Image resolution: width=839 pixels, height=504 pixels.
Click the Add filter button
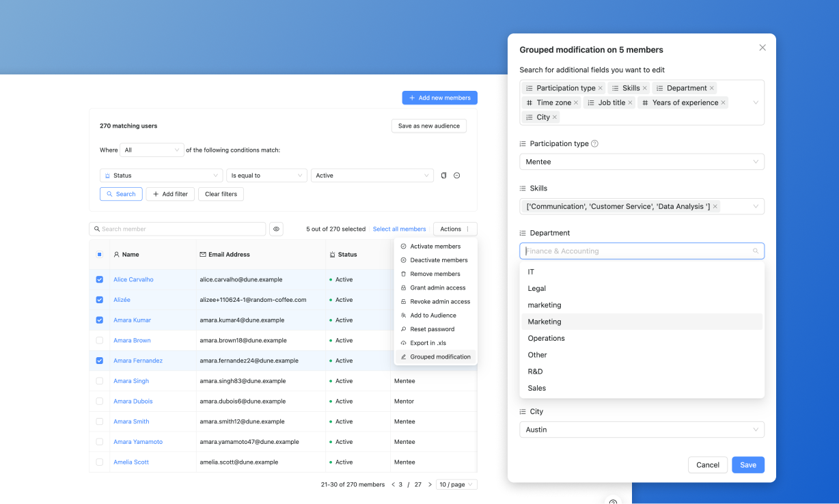[x=170, y=194]
